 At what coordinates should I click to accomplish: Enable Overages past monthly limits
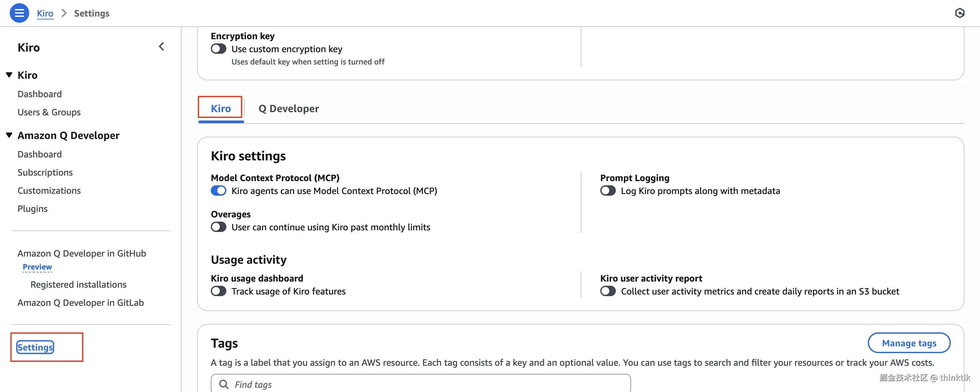pyautogui.click(x=218, y=227)
